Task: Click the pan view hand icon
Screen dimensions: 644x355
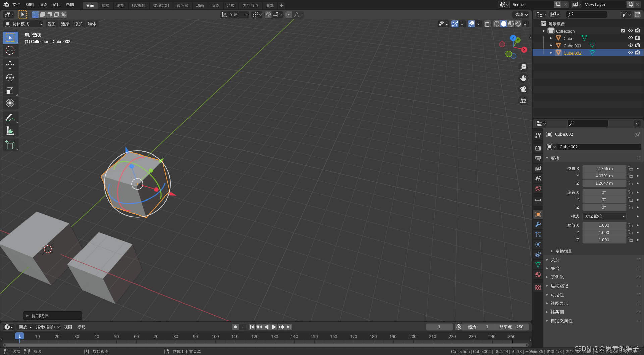Action: click(523, 78)
